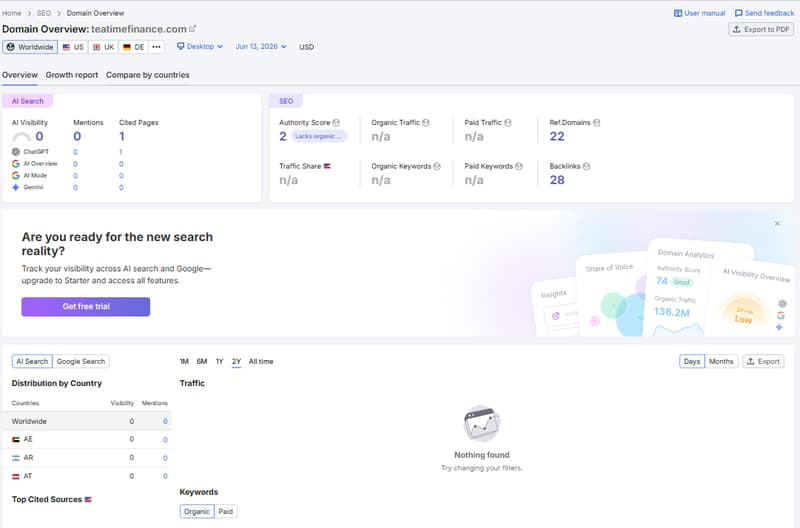
Task: Click the DE flag icon
Action: point(127,47)
